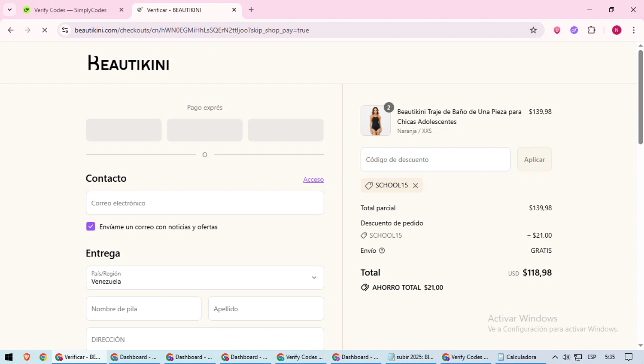644x364 pixels.
Task: Click the product price $139,98 beside the swimsuit
Action: 540,112
